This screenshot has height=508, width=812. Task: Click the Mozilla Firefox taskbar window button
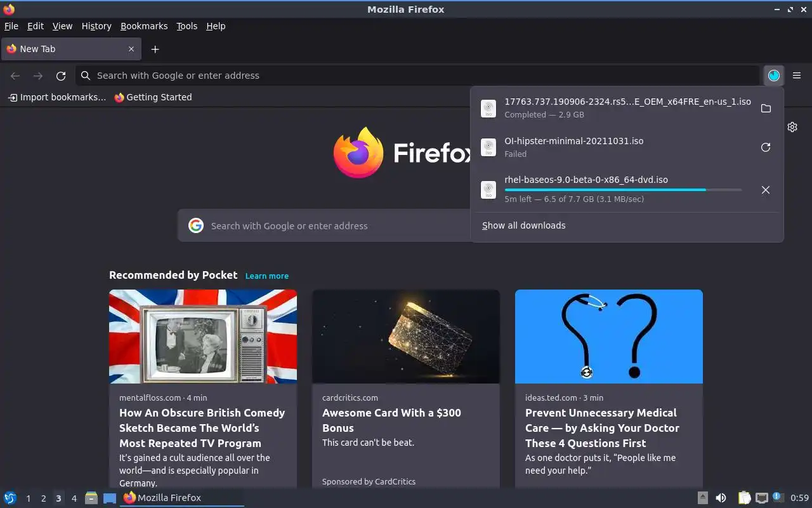coord(181,498)
